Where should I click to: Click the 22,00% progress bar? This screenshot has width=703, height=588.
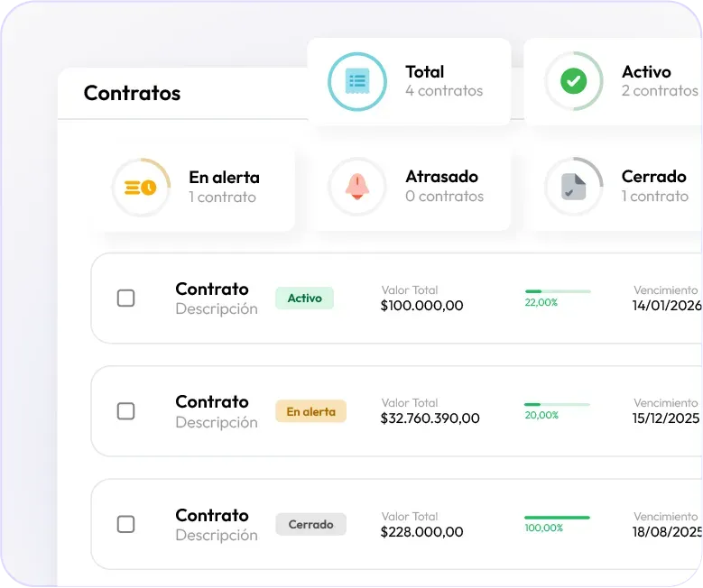[x=558, y=291]
